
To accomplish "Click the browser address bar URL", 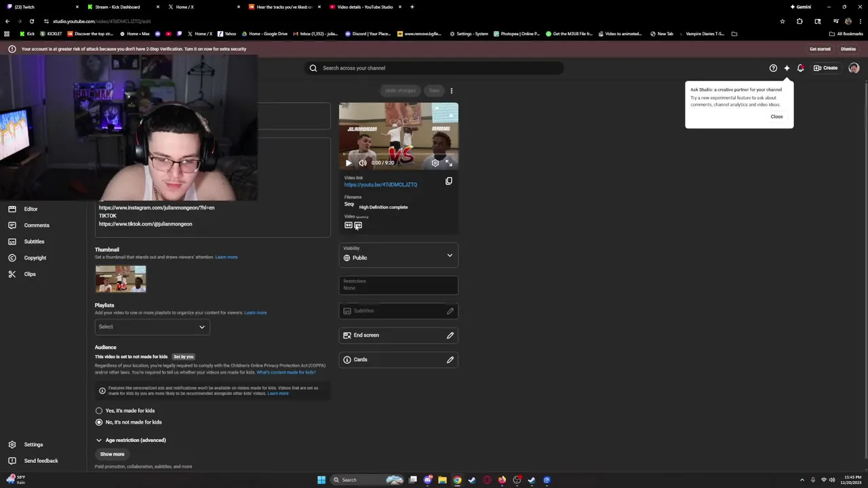I will [102, 21].
